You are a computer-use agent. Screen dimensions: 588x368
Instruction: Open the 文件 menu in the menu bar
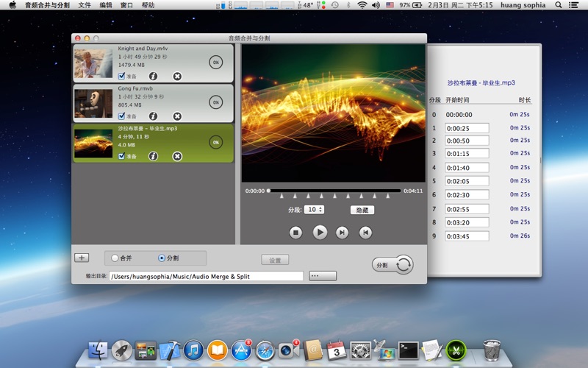(85, 5)
